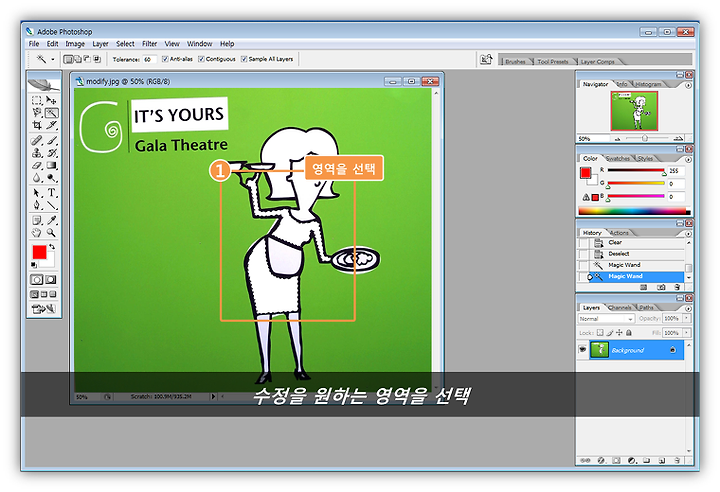Open status bar info arrow in document window
The image size is (720, 492).
point(213,396)
